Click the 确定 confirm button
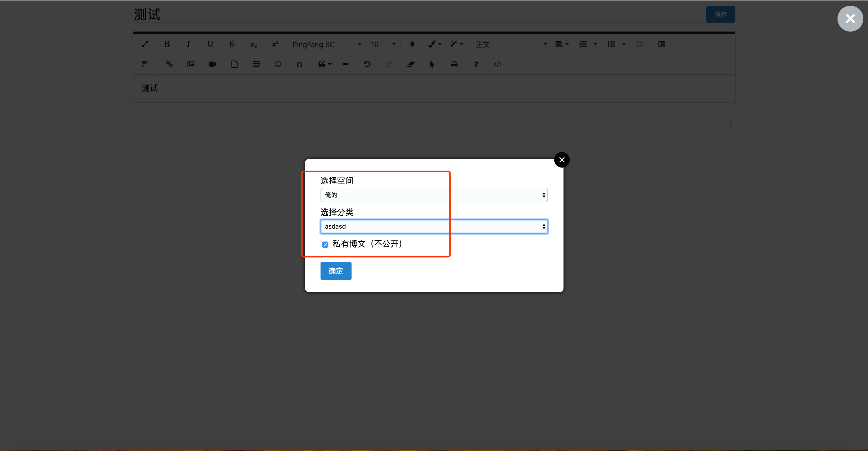This screenshot has height=451, width=868. (x=336, y=271)
